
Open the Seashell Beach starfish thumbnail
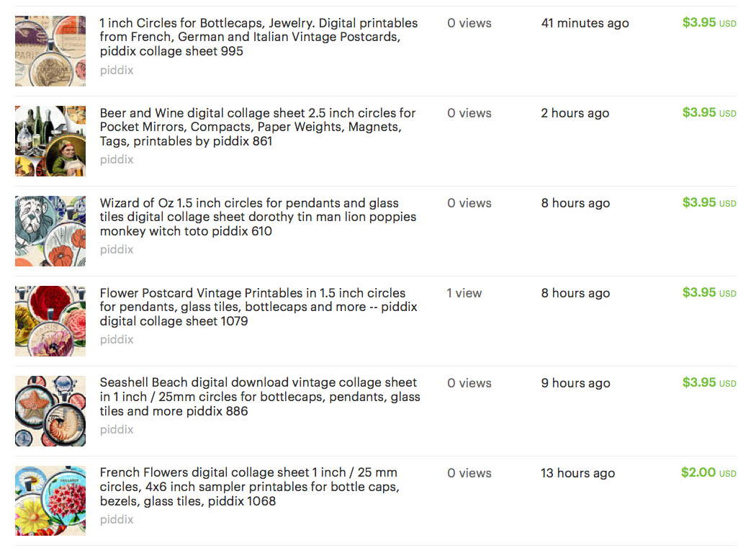coord(50,410)
